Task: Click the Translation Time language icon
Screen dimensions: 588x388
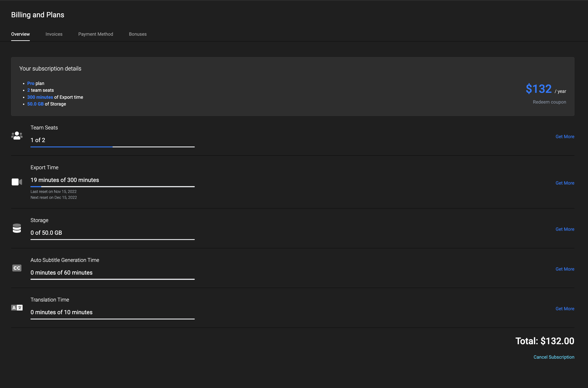Action: [17, 308]
